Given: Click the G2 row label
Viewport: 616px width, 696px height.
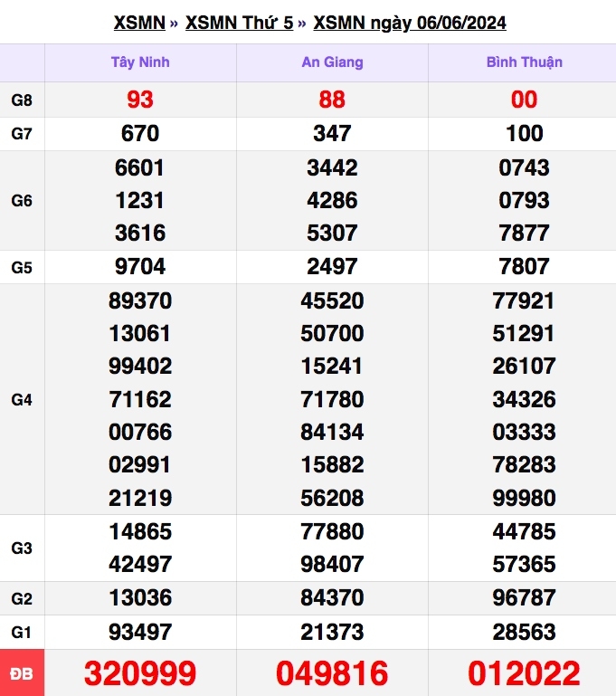Looking at the screenshot, I should (22, 598).
